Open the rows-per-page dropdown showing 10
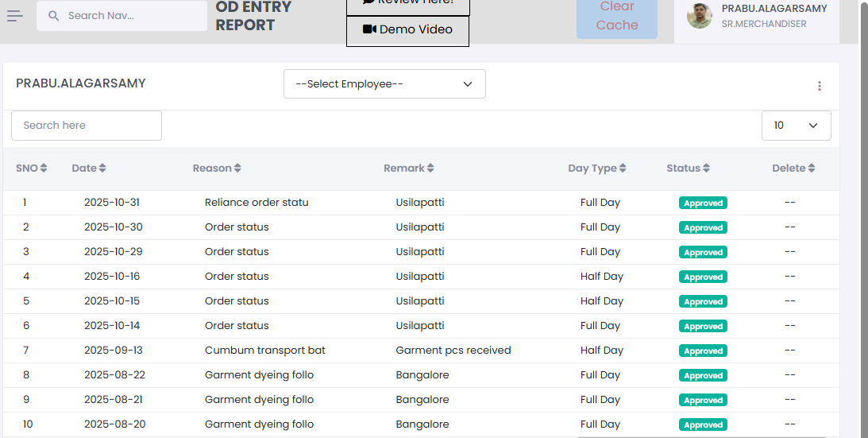The height and width of the screenshot is (438, 868). (x=796, y=126)
